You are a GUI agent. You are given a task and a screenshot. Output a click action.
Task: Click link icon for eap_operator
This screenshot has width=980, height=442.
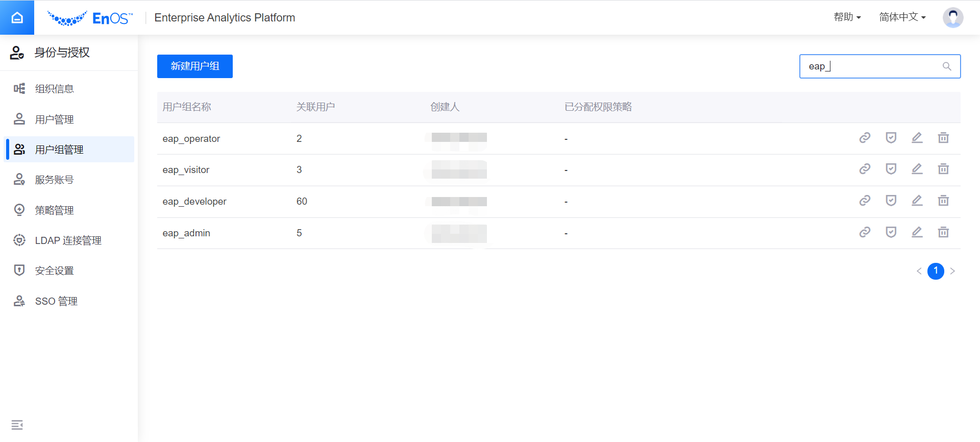coord(865,138)
